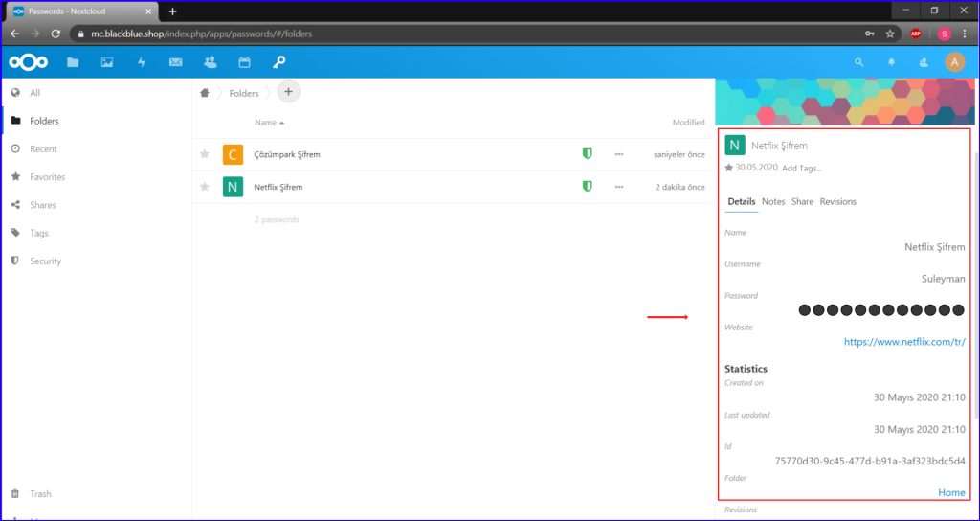
Task: Click Add Tags in details panel
Action: point(802,169)
